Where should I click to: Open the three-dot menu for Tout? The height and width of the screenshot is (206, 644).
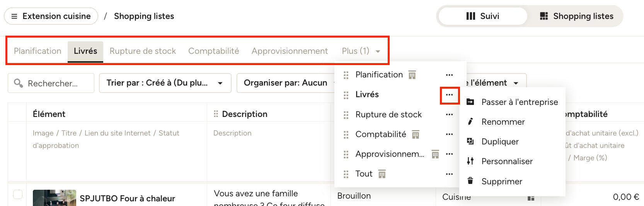click(x=449, y=174)
